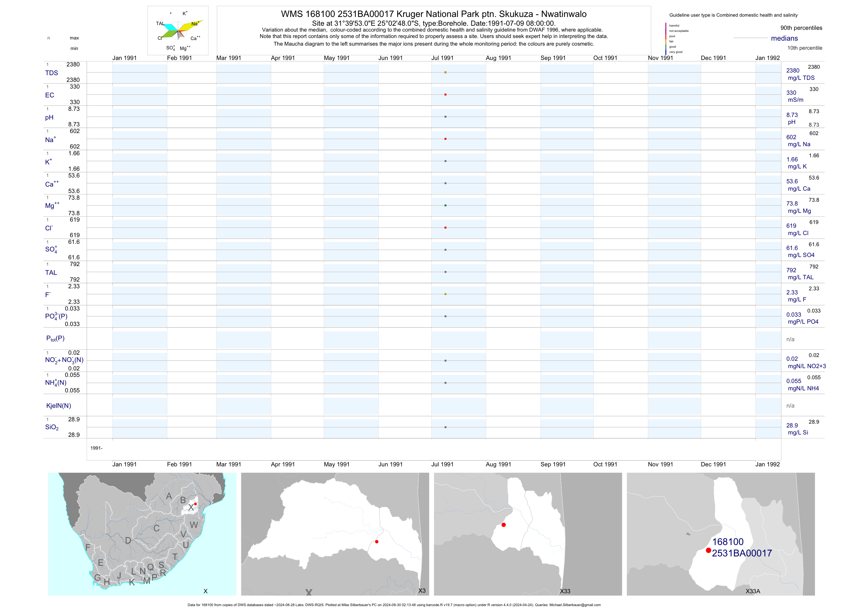Viewport: 868px width, 614px height.
Task: Click the Maucha ion diagram
Action: pos(178,31)
